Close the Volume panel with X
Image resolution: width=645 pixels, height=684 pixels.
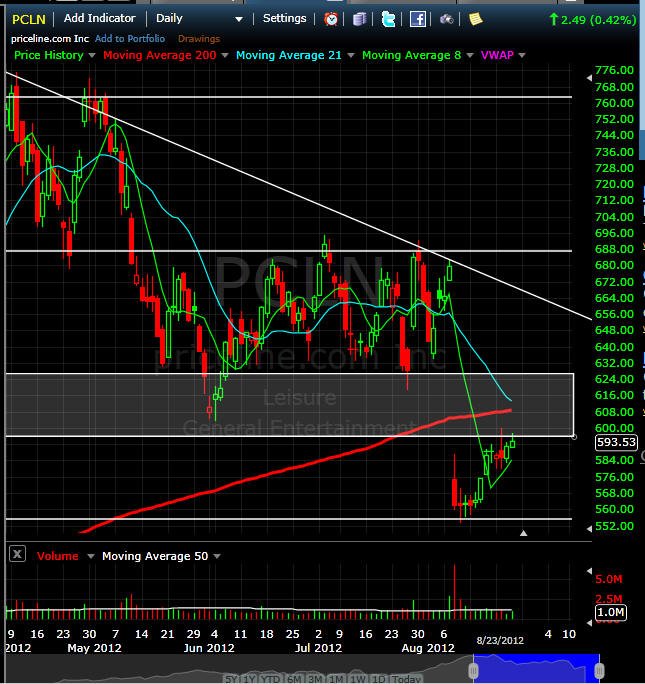click(17, 554)
